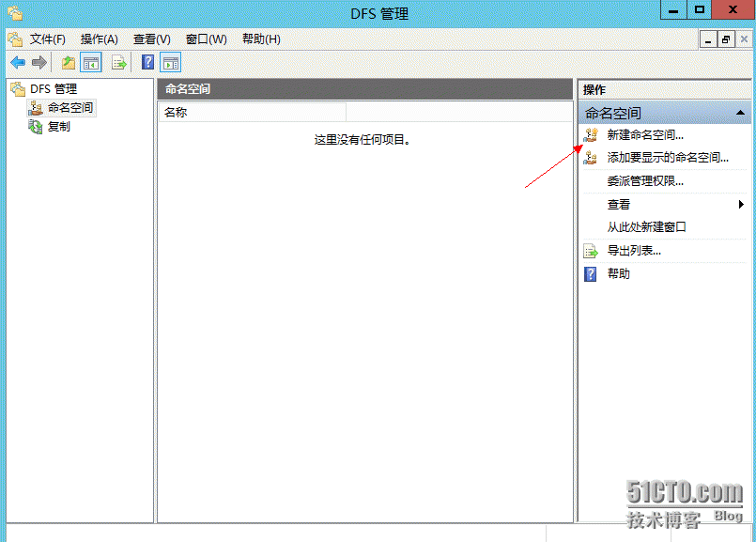
Task: Click 添加要显示的命名空间... action
Action: [668, 157]
